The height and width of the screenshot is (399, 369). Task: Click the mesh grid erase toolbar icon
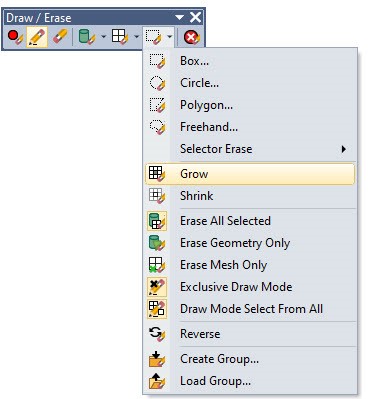[x=120, y=37]
